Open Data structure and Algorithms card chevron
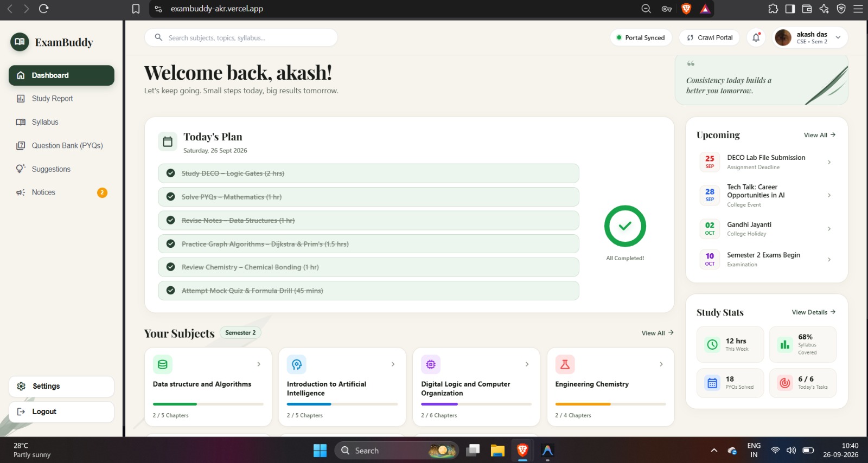 [x=259, y=364]
